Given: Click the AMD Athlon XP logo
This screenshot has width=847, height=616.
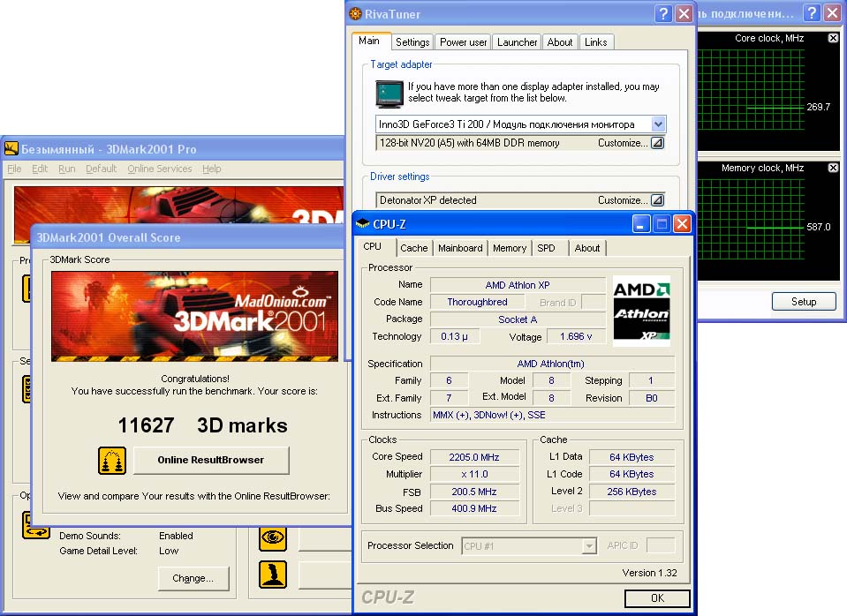Looking at the screenshot, I should pos(642,311).
